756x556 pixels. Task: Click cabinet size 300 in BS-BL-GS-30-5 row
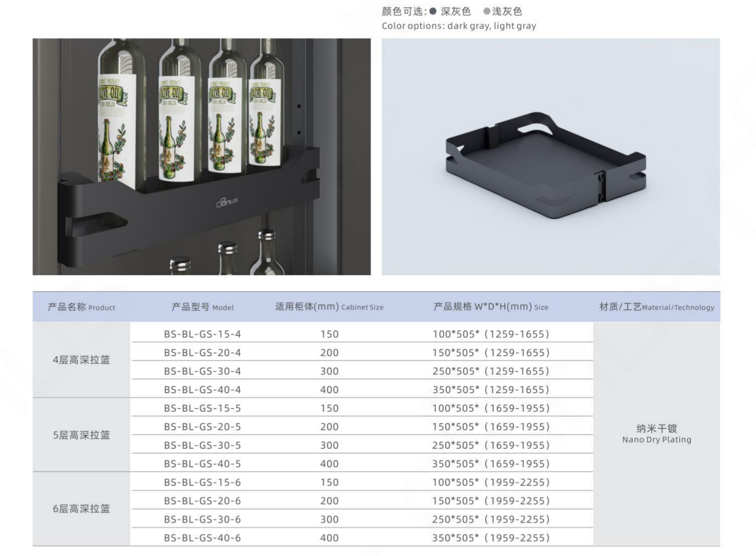pyautogui.click(x=329, y=445)
